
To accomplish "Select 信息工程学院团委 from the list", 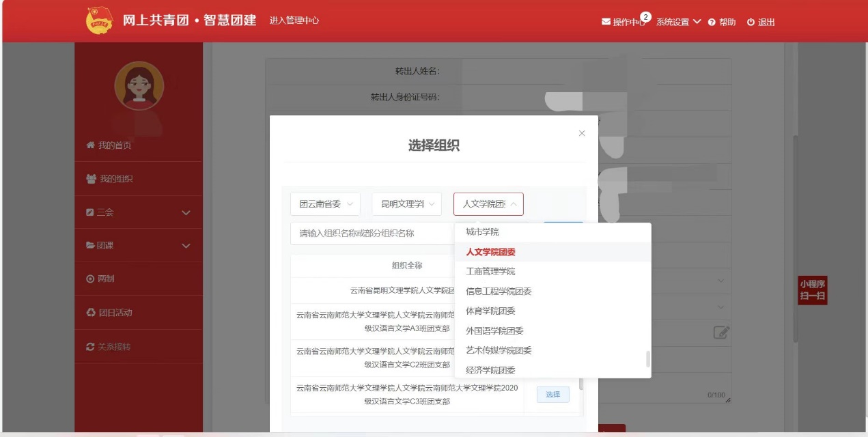I will tap(499, 291).
